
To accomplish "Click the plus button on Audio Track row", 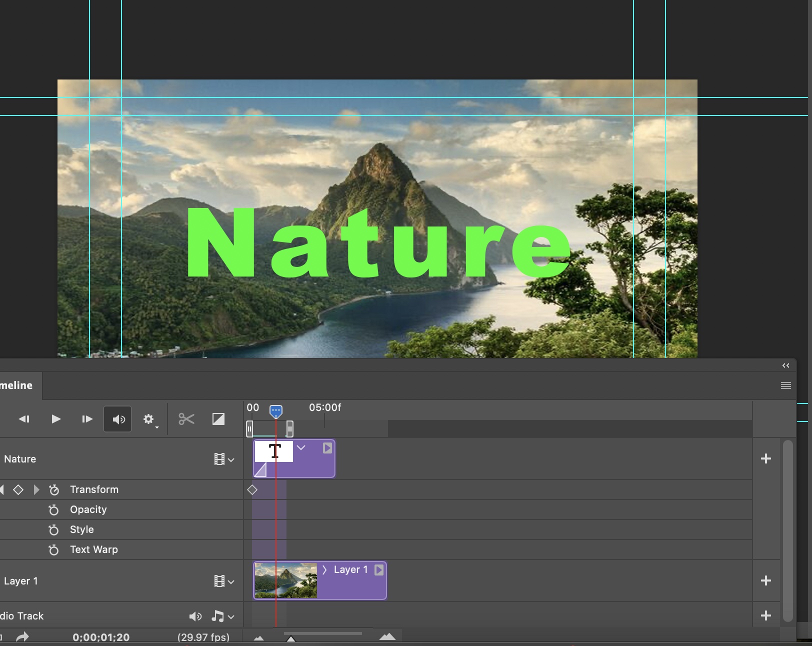I will tap(765, 615).
